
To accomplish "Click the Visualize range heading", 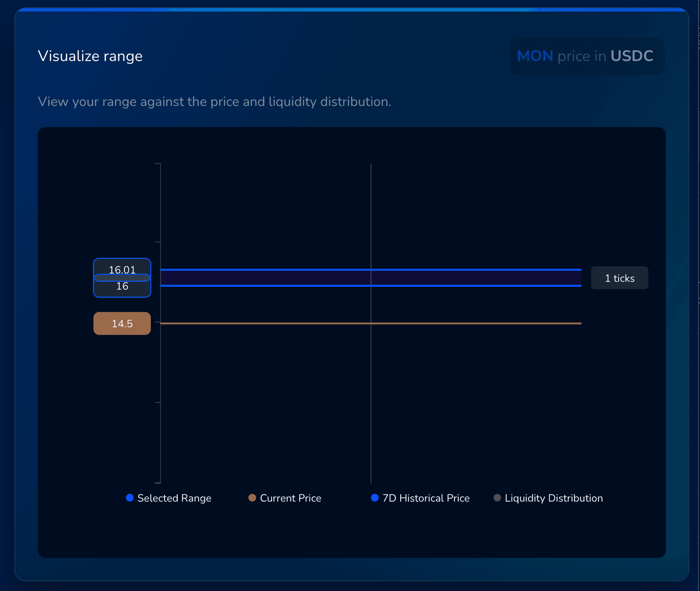I will click(90, 56).
